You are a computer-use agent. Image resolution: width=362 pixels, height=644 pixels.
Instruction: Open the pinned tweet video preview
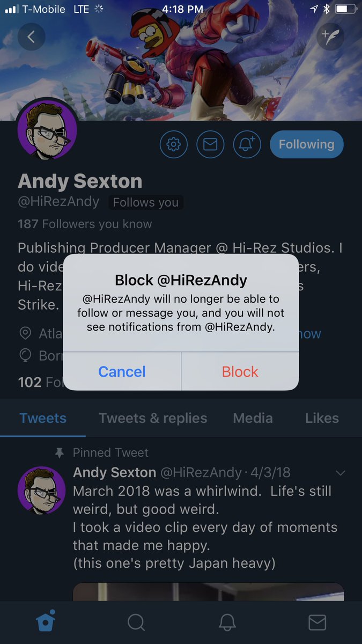[x=209, y=592]
